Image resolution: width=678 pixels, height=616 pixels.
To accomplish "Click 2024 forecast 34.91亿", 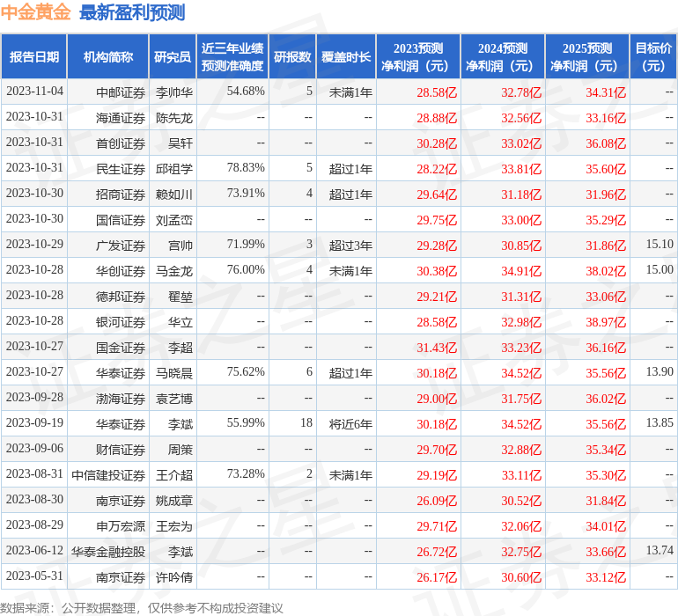I will click(x=521, y=271).
